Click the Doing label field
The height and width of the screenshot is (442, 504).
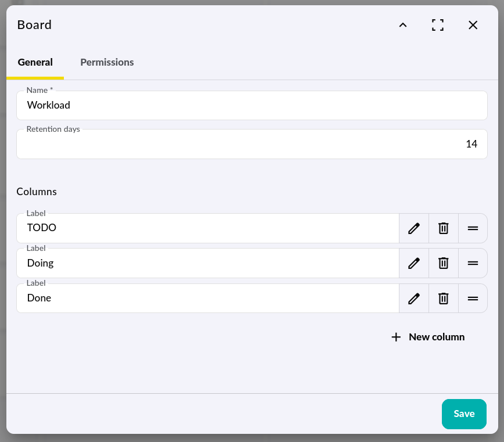[208, 263]
